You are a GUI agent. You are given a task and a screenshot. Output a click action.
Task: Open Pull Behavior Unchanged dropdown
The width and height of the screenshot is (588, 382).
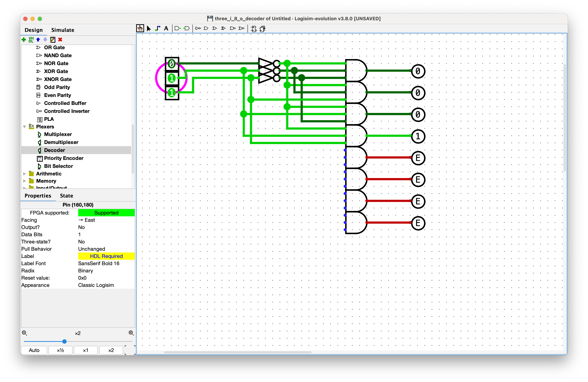tap(106, 249)
